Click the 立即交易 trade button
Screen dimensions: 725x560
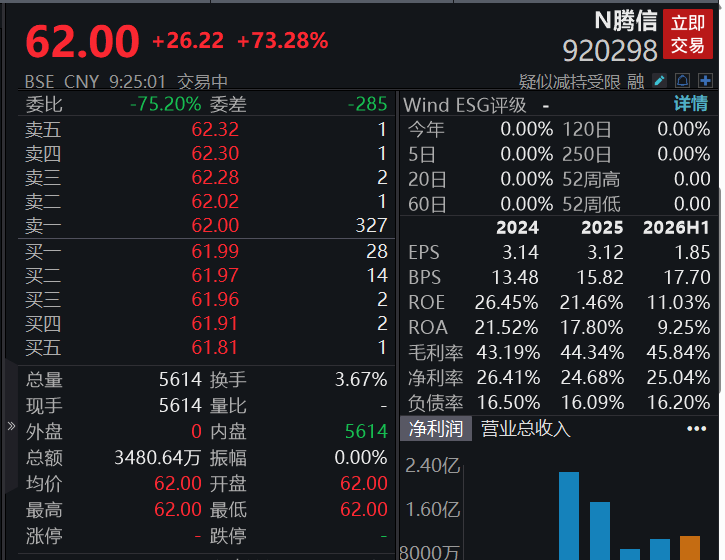point(688,34)
